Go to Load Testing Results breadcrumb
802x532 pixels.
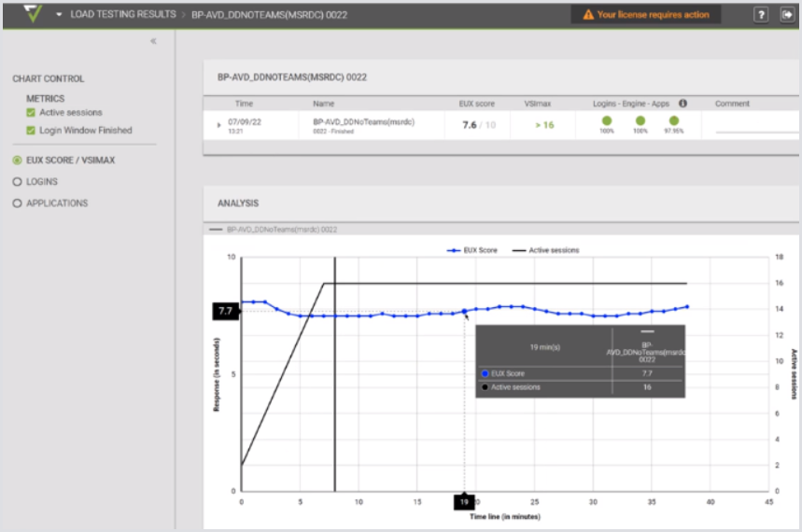pyautogui.click(x=122, y=15)
